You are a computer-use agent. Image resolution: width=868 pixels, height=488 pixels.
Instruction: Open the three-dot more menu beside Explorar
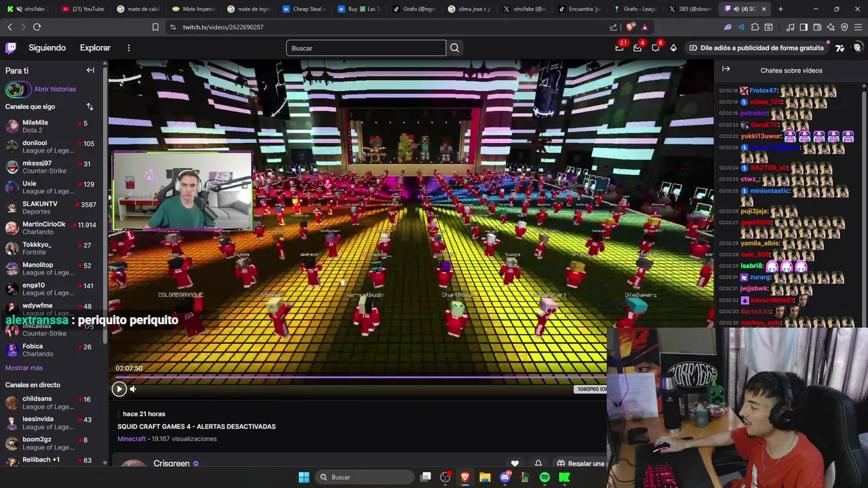128,47
